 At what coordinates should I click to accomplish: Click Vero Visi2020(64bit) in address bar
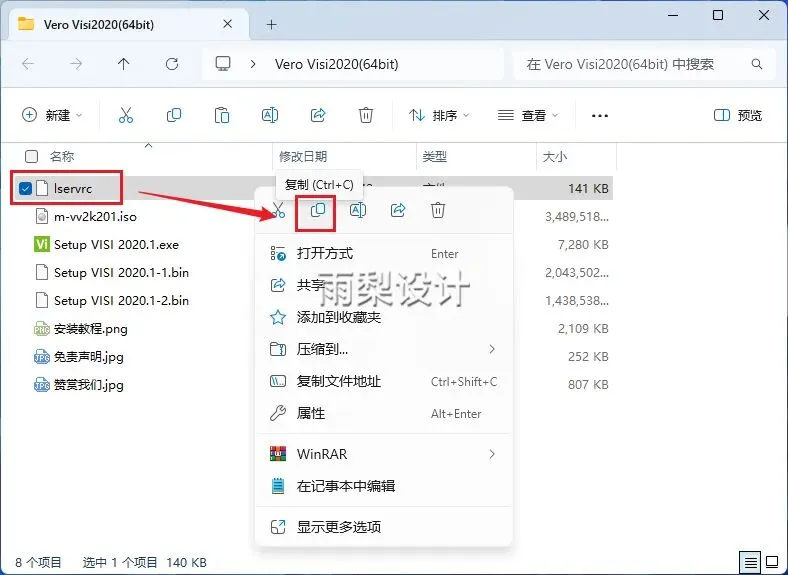(336, 64)
